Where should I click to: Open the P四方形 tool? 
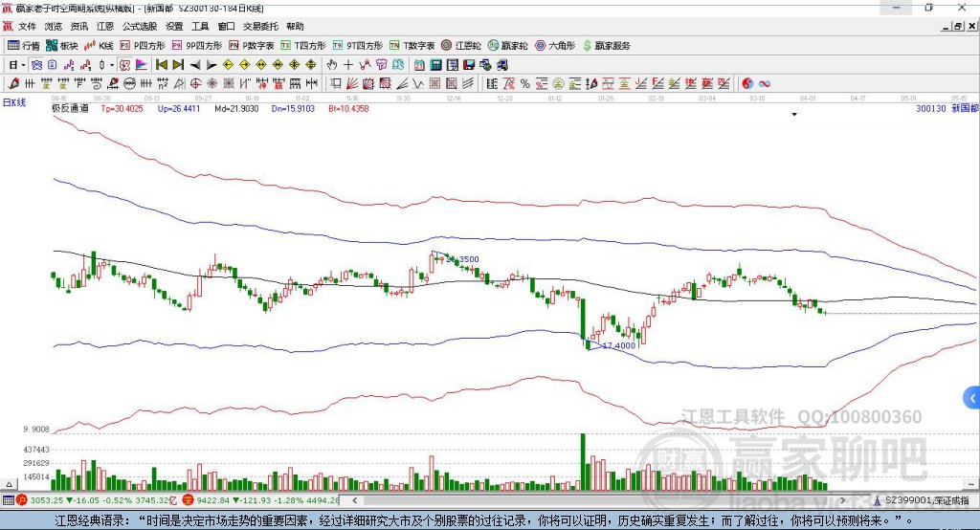click(143, 46)
